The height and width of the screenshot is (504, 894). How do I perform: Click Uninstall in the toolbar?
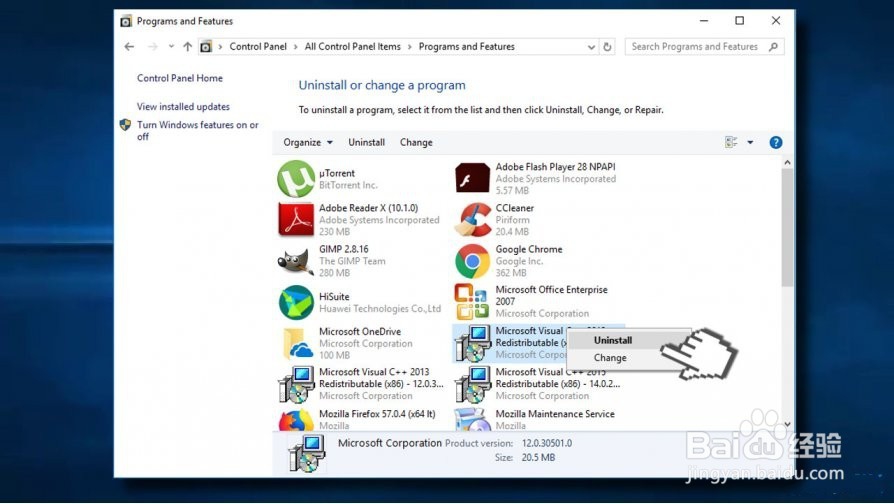[367, 143]
